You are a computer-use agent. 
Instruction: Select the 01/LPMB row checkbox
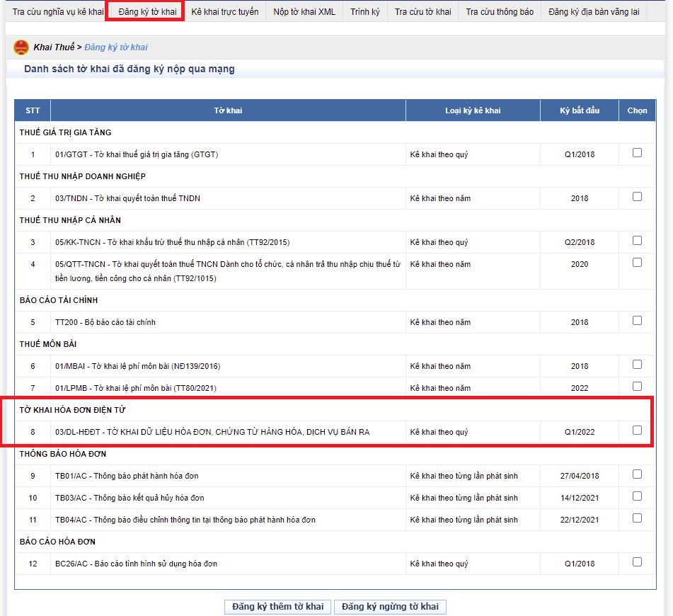(637, 387)
